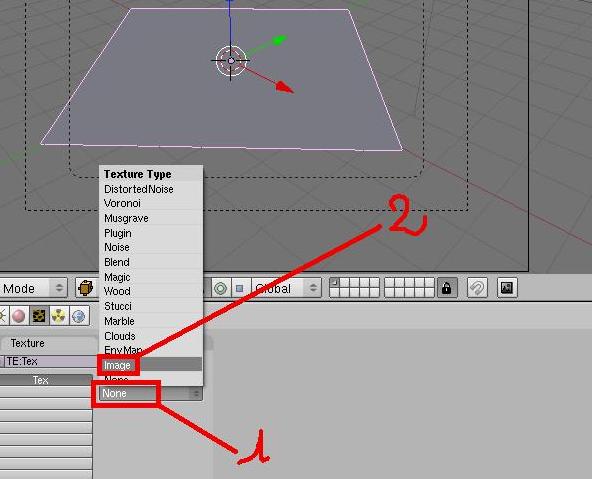This screenshot has height=479, width=592.
Task: Click the draw type cube icon
Action: pyautogui.click(x=85, y=288)
